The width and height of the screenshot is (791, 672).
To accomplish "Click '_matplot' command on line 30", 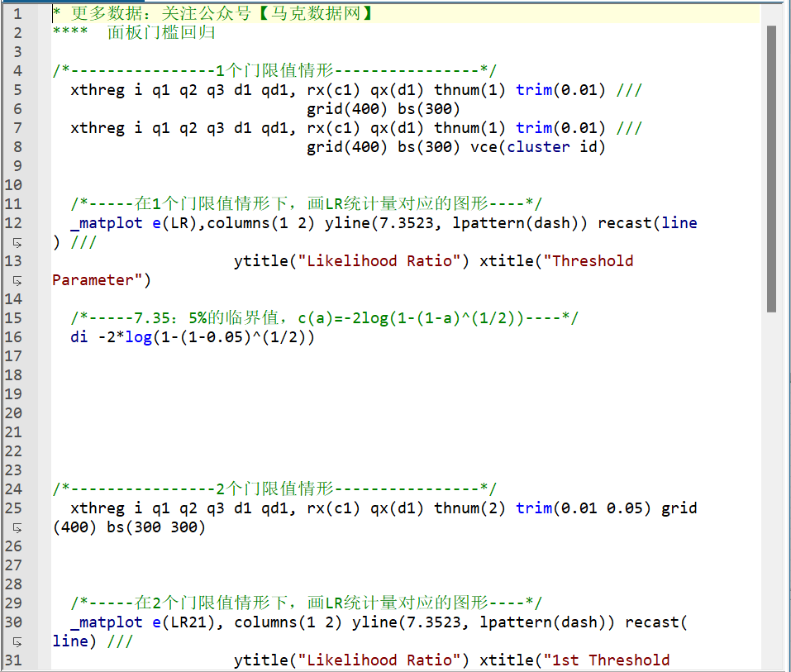I will click(107, 622).
